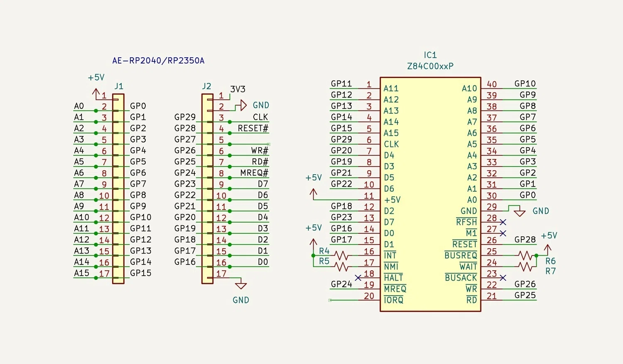This screenshot has width=623, height=364.
Task: Click the junction dot joining R4 and R5
Action: (314, 256)
